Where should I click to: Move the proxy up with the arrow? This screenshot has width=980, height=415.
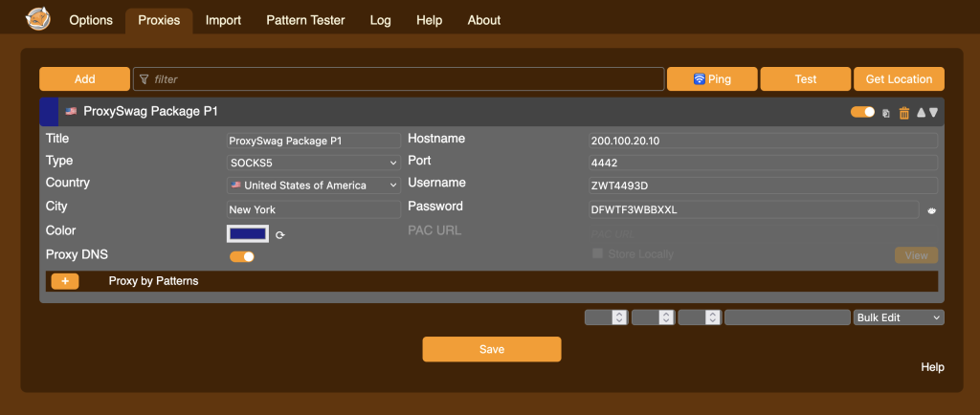[921, 113]
